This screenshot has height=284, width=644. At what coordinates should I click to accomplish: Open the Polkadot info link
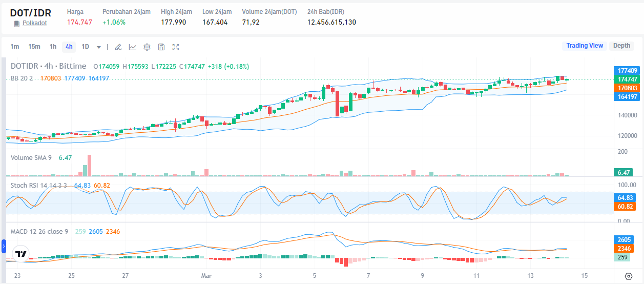tap(34, 24)
